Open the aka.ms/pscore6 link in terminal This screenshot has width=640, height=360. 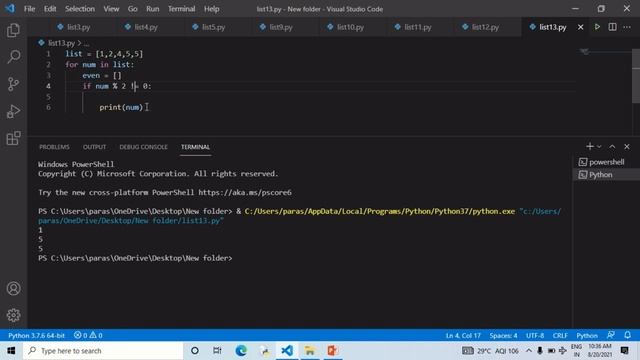pos(245,193)
